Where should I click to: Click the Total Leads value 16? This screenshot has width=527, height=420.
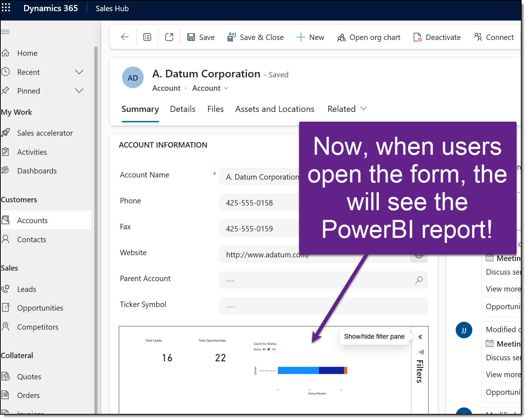click(167, 358)
